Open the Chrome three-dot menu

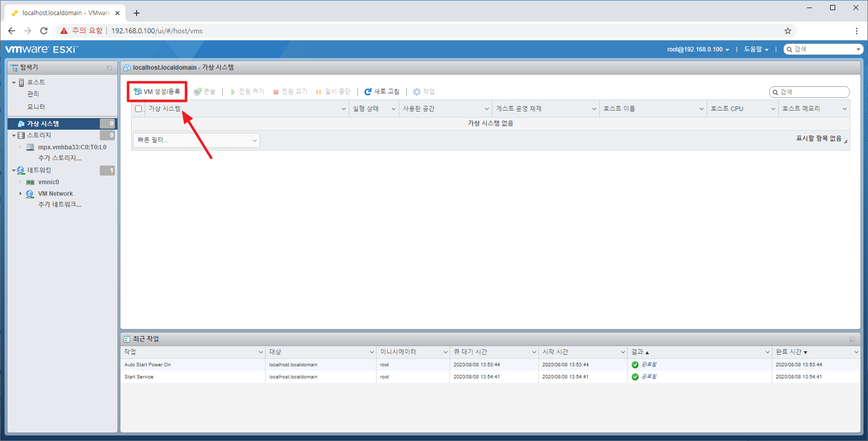[856, 31]
